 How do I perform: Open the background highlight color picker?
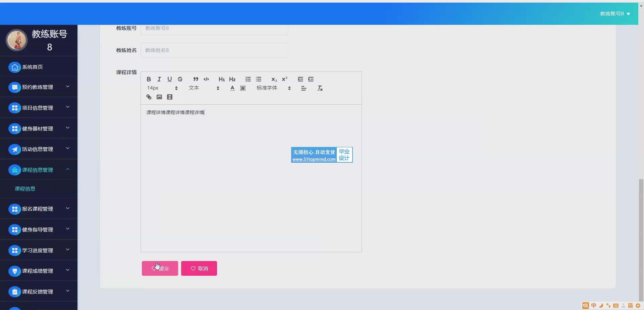click(x=243, y=88)
